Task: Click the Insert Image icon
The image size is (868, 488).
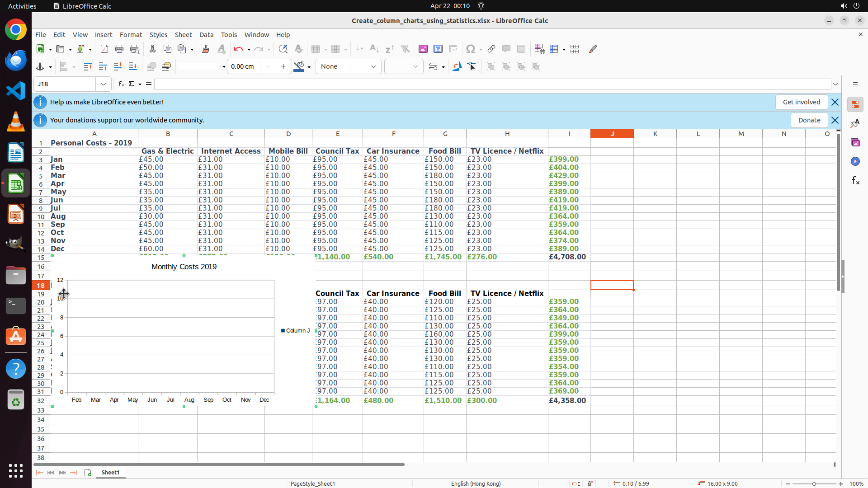Action: 423,49
